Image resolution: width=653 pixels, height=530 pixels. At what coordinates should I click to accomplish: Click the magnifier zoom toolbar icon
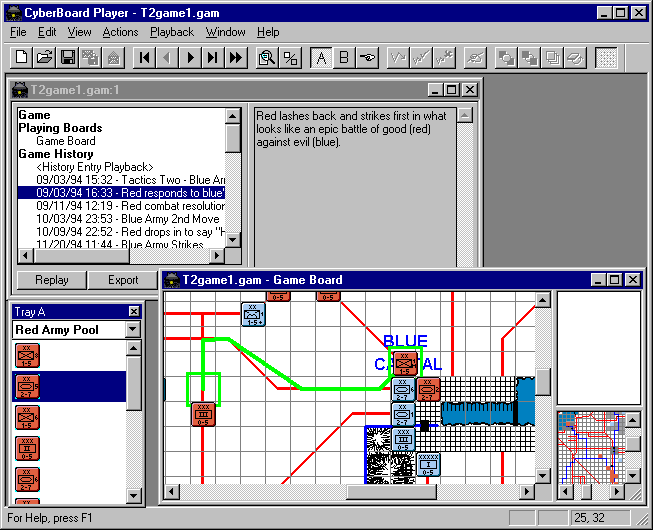pyautogui.click(x=267, y=57)
